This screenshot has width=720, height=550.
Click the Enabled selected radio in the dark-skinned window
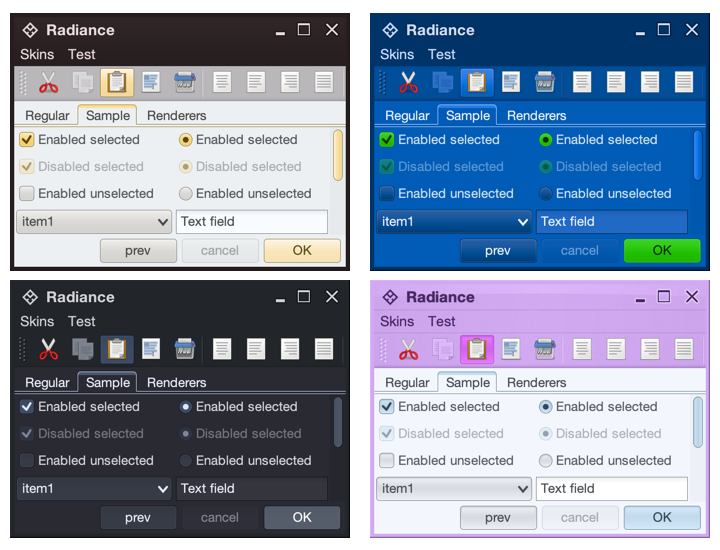(186, 407)
